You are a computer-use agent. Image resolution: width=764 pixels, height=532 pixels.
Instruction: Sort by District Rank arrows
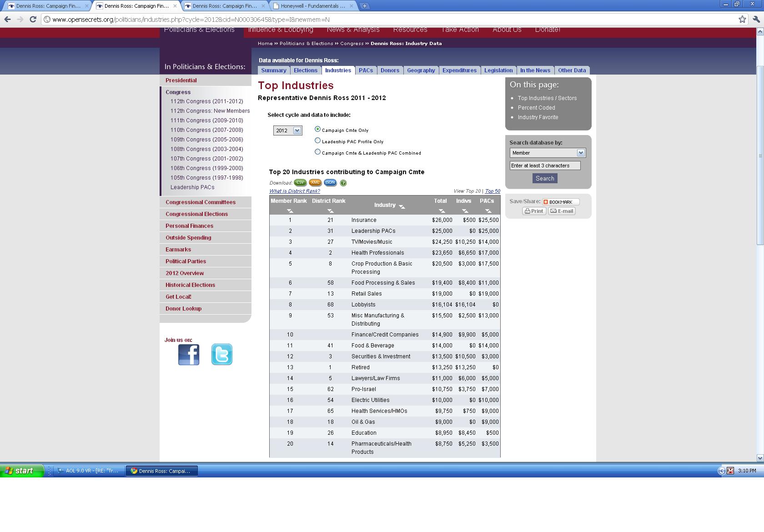331,211
